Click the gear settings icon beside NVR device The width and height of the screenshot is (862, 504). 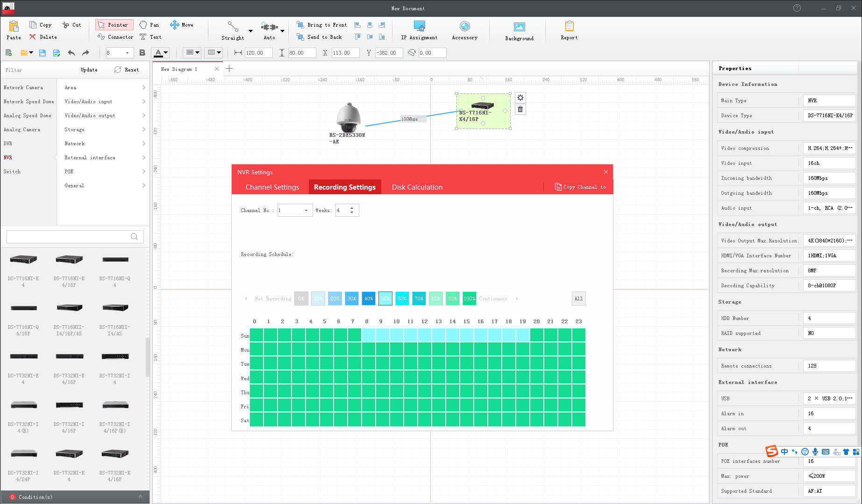tap(520, 98)
